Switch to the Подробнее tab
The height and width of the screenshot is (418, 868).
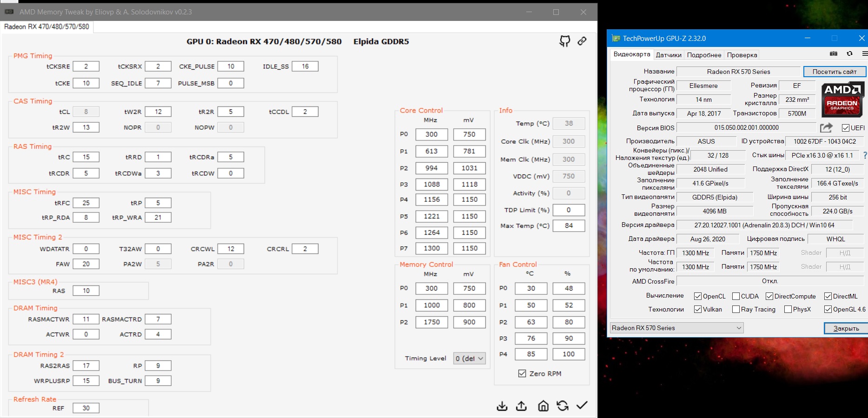704,55
